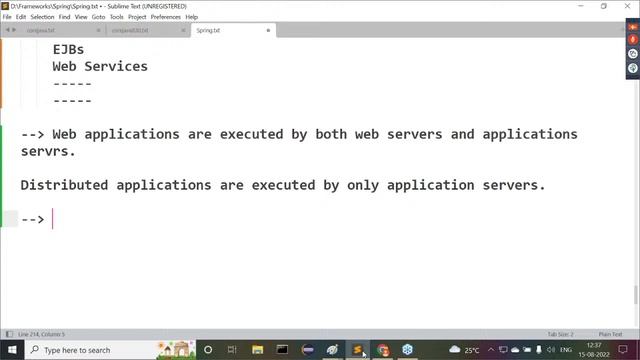This screenshot has width=640, height=360.
Task: Click the word 'Distributed' in the text
Action: 64,185
